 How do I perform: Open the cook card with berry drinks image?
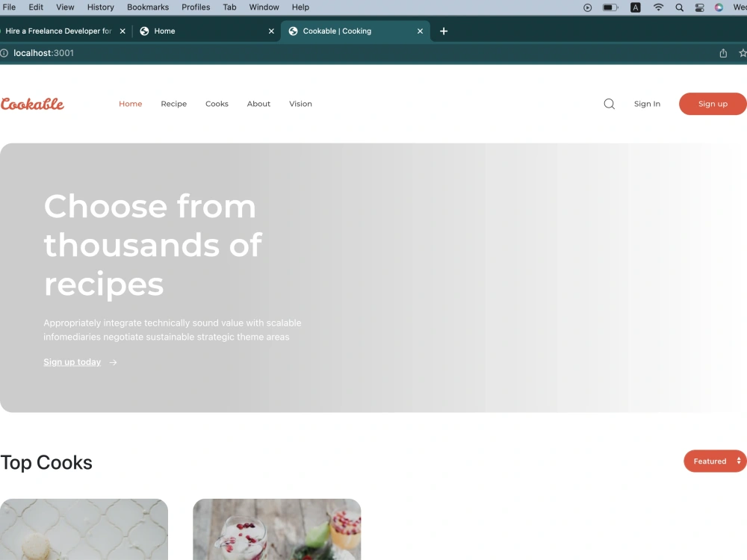coord(277,529)
